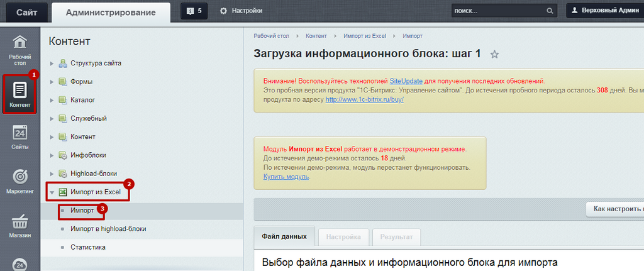
Task: Select the Инфоблоки tree label
Action: pyautogui.click(x=88, y=155)
